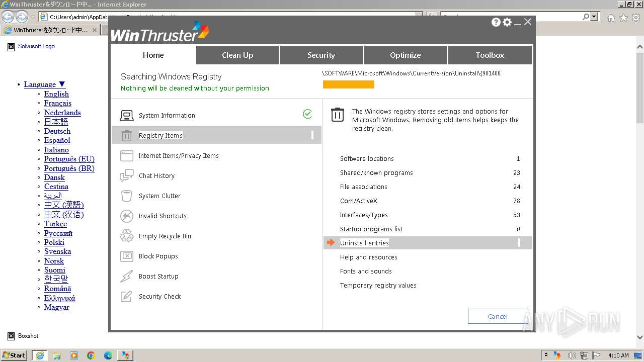Click Internet Explorer search magnifier icon
The image size is (644, 362).
point(586,17)
